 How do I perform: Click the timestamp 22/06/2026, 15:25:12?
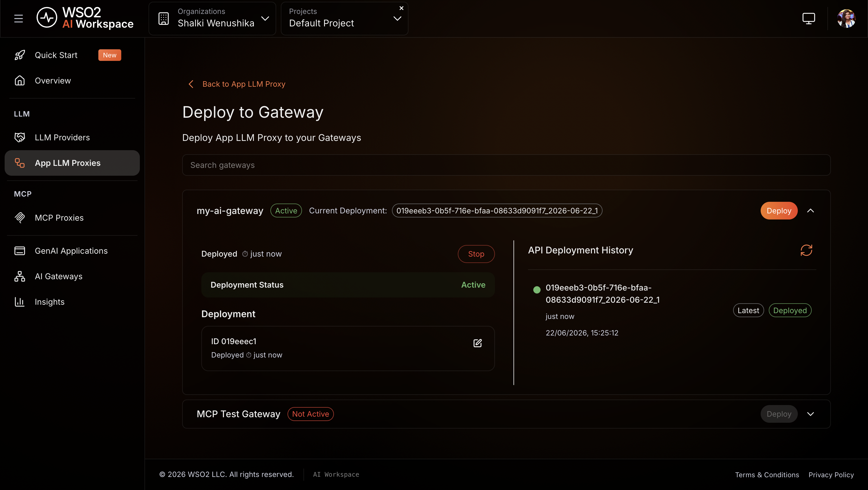tap(582, 333)
